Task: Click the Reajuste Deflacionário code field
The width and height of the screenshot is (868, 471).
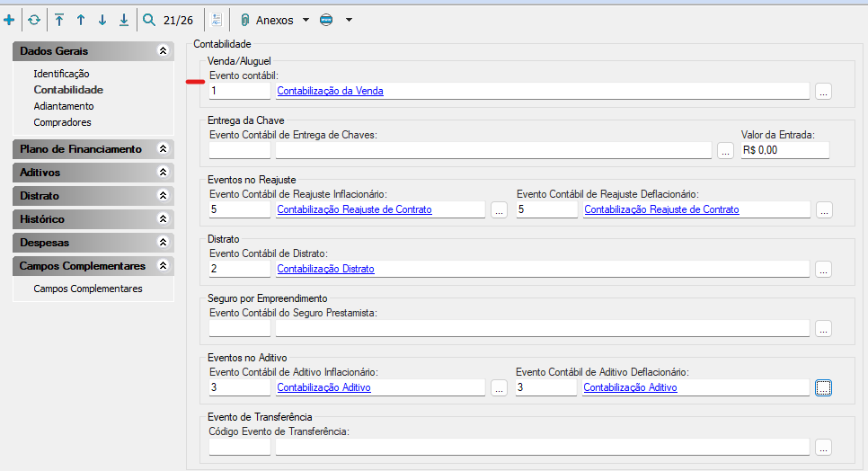Action: 547,209
